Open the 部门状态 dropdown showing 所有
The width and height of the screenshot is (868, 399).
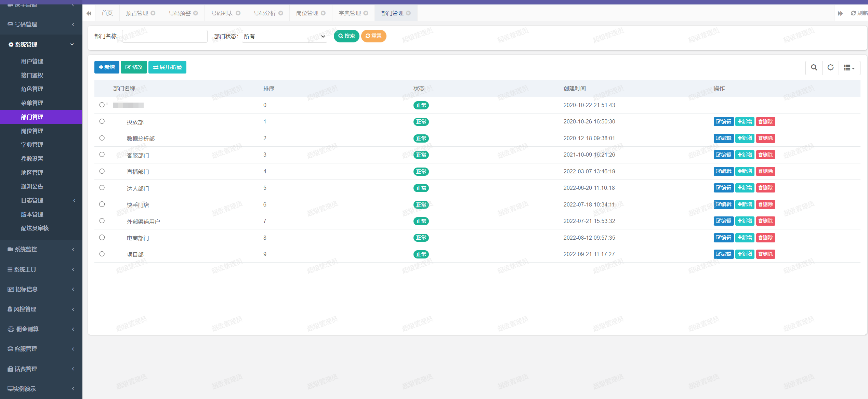[x=285, y=36]
